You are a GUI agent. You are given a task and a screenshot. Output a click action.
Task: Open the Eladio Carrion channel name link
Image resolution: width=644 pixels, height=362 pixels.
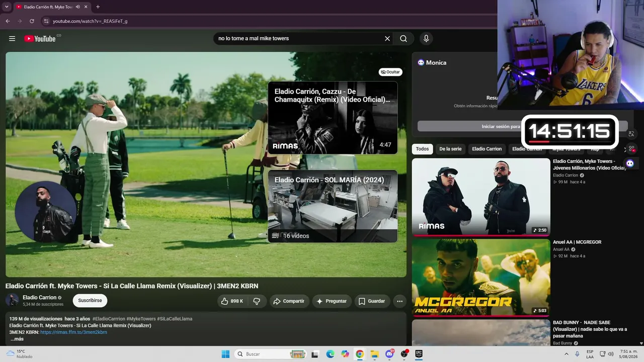point(39,298)
